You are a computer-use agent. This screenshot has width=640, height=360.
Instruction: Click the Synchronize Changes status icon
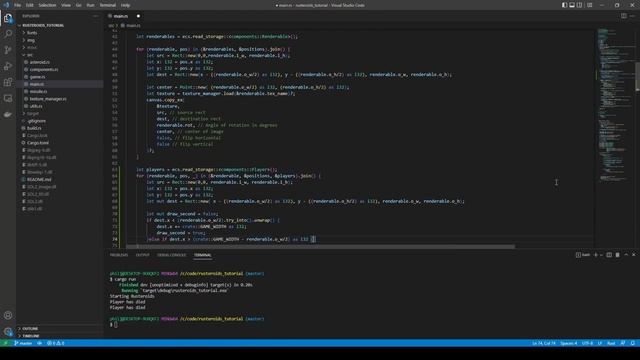coord(40,343)
